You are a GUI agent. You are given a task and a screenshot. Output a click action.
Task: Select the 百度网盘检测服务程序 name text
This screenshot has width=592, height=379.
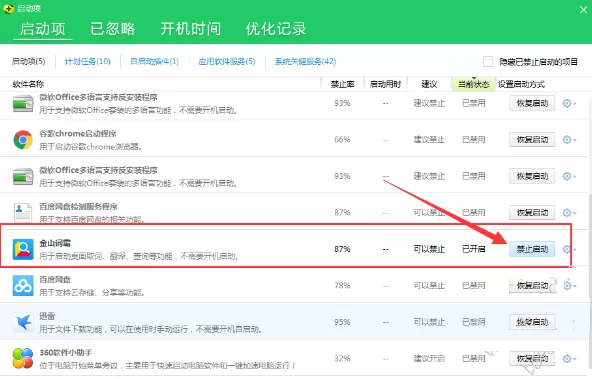click(79, 206)
